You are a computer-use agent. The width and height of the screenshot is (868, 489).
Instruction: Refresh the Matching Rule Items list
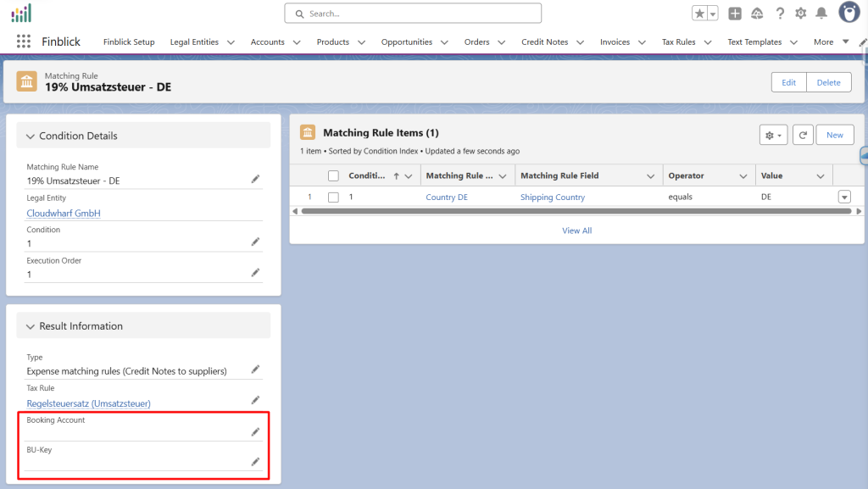point(802,135)
